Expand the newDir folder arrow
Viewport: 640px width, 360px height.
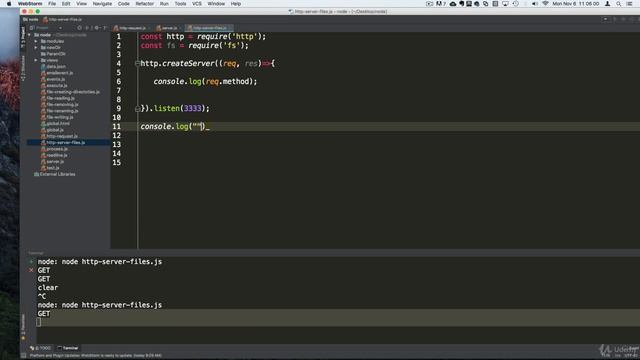[x=36, y=47]
